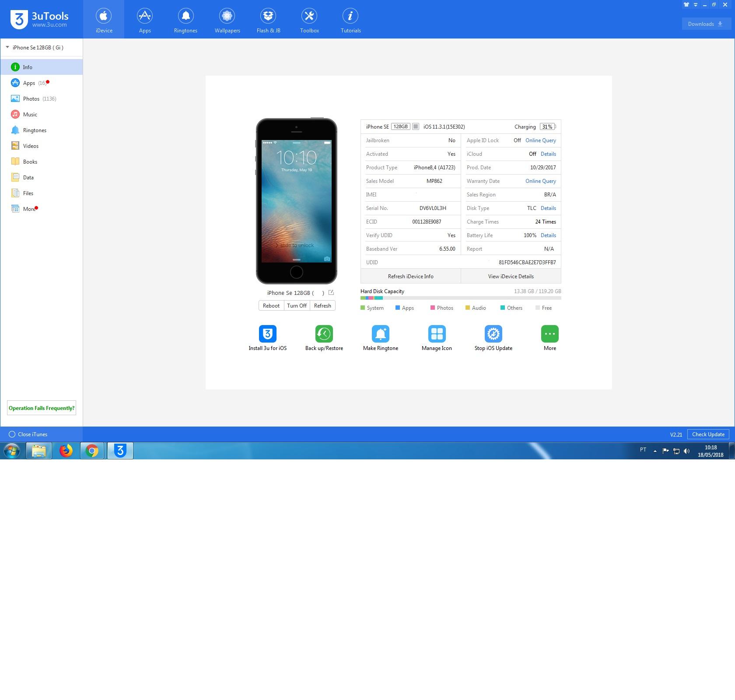Open File Explorer from taskbar

pyautogui.click(x=39, y=451)
